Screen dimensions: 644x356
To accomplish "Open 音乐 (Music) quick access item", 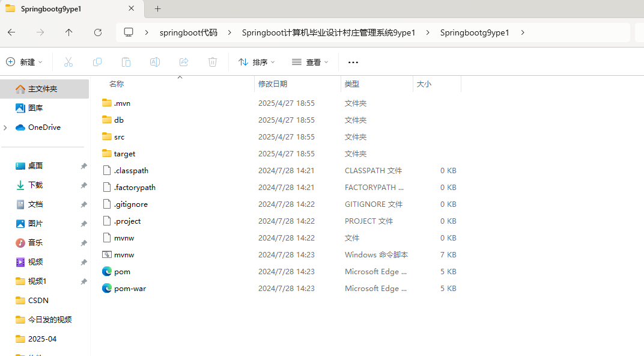I will click(35, 243).
